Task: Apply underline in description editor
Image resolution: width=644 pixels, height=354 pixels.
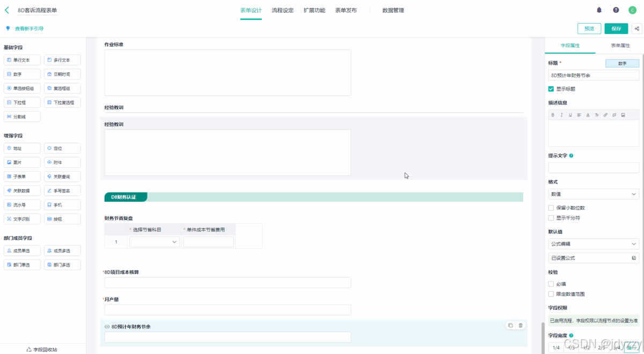Action: click(570, 115)
